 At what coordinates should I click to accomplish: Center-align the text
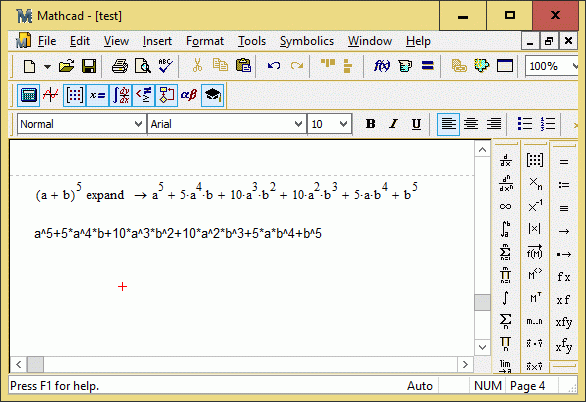click(471, 124)
